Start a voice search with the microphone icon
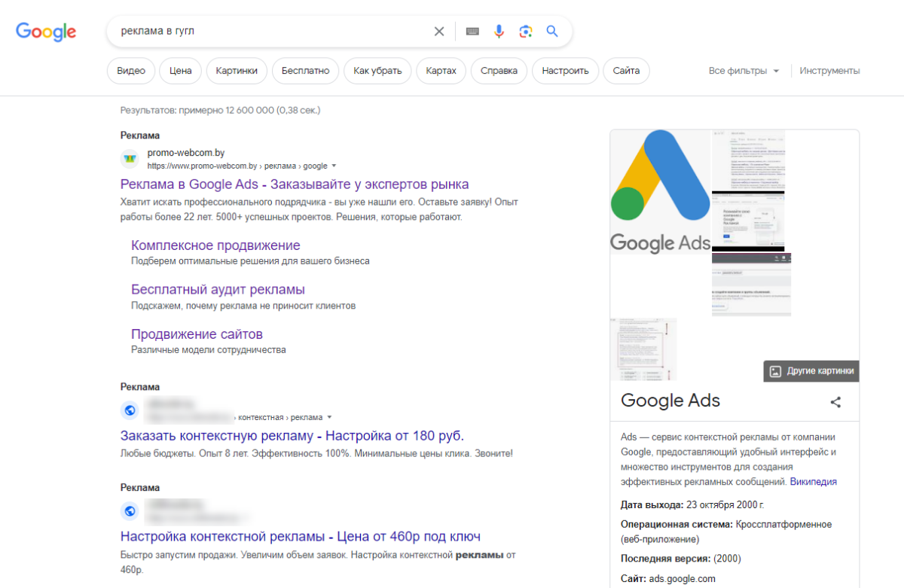Screen dimensions: 904x588 [x=497, y=31]
